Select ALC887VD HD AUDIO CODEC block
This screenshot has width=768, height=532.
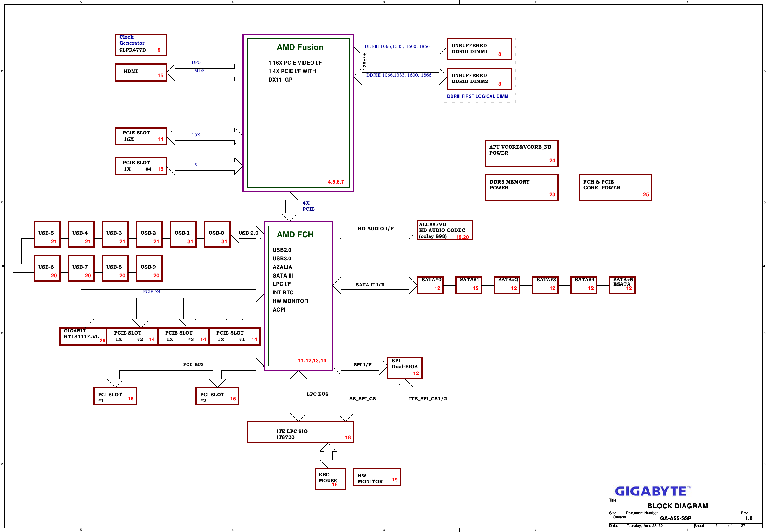tap(445, 230)
